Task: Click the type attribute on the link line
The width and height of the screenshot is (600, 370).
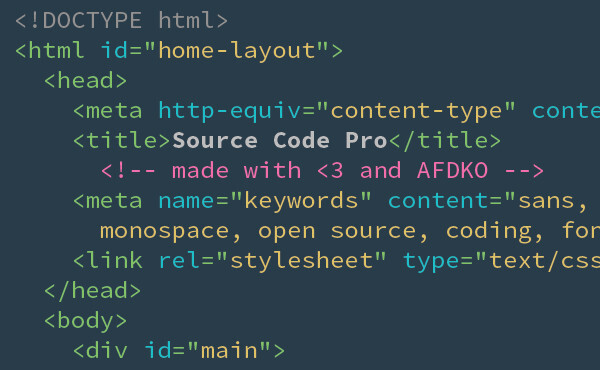Action: (431, 262)
